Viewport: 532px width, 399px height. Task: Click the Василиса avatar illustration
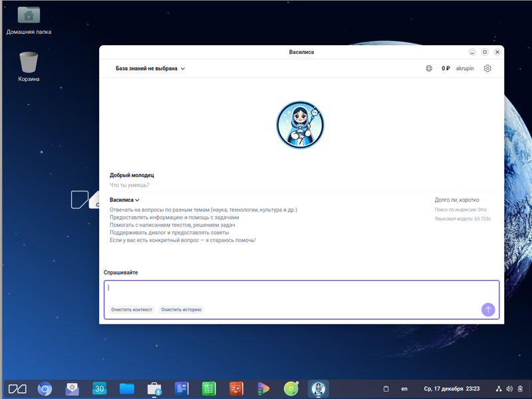300,125
